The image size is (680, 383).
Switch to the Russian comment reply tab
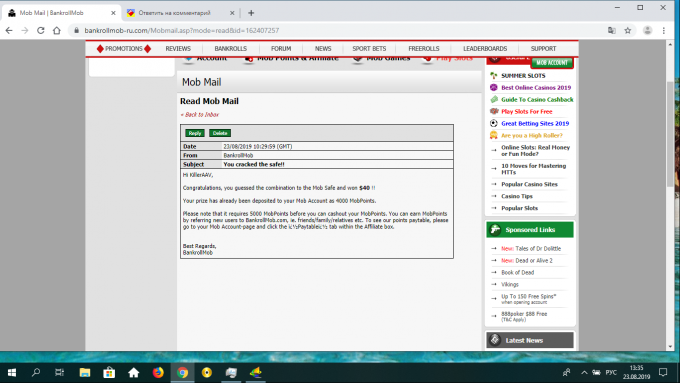click(180, 13)
